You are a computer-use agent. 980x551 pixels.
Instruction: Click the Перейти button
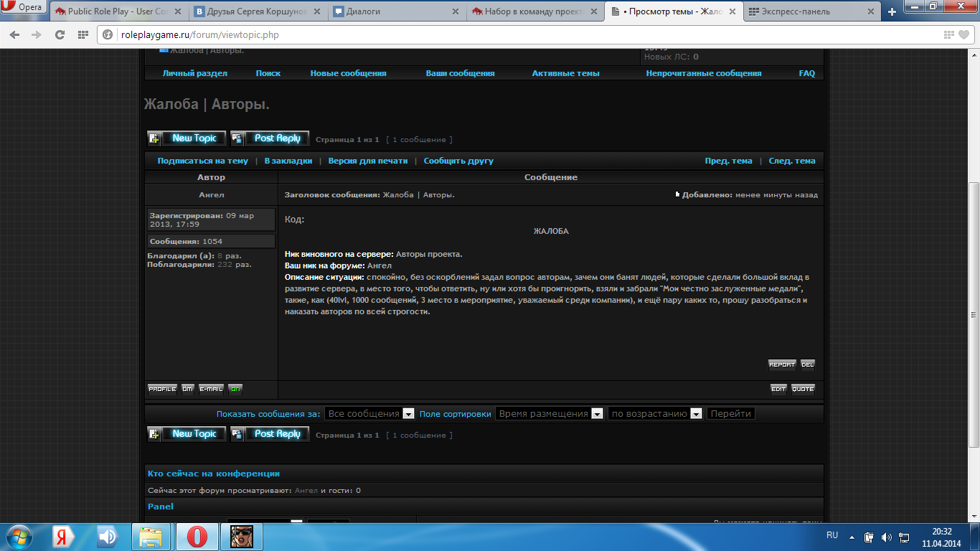point(731,413)
